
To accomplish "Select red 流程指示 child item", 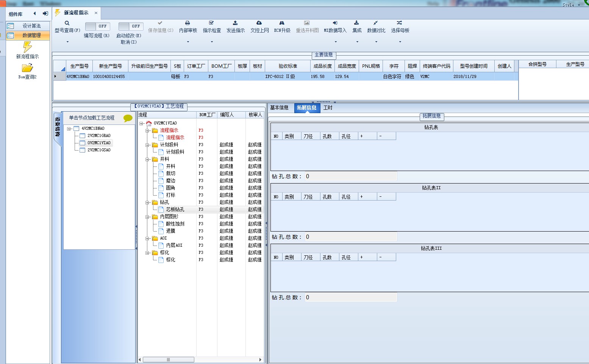I will tap(175, 137).
